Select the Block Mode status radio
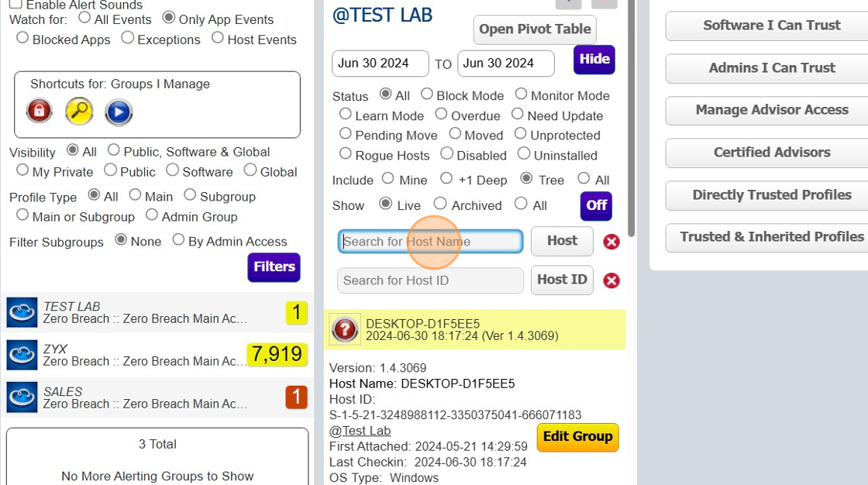This screenshot has width=868, height=485. [x=427, y=94]
